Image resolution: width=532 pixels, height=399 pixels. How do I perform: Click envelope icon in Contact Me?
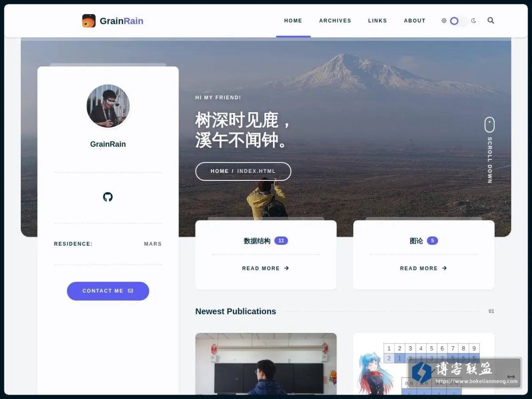pyautogui.click(x=130, y=291)
